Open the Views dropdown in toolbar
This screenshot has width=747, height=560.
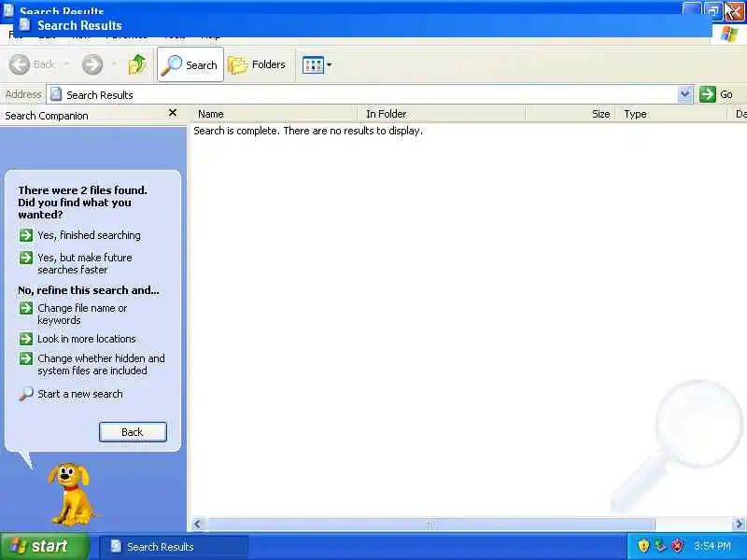tap(317, 64)
